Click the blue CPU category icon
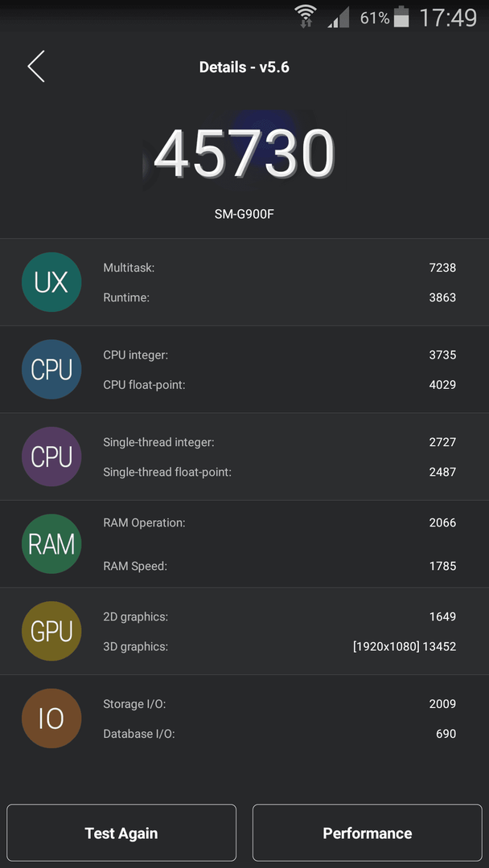This screenshot has height=868, width=489. click(x=51, y=369)
